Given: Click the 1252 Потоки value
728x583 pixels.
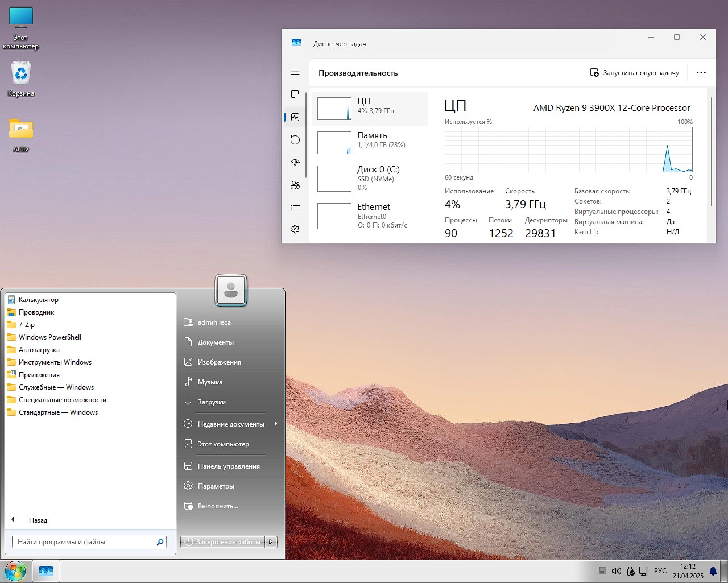Looking at the screenshot, I should point(501,233).
